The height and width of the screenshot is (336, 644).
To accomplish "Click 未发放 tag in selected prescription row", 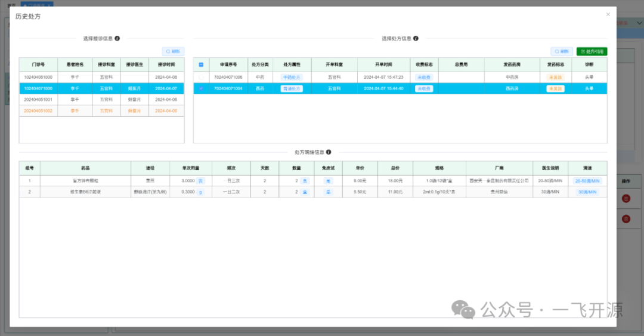I will [555, 88].
